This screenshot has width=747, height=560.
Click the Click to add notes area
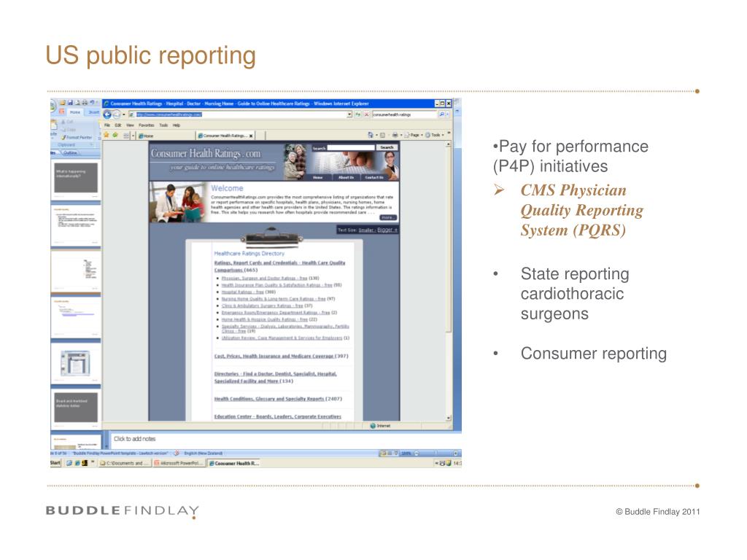(x=285, y=439)
